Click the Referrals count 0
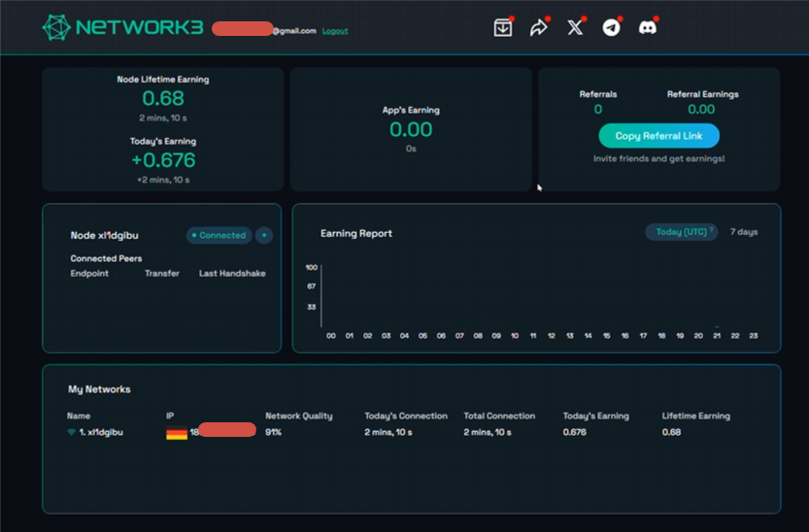Screen dimensions: 809x532 (x=598, y=110)
